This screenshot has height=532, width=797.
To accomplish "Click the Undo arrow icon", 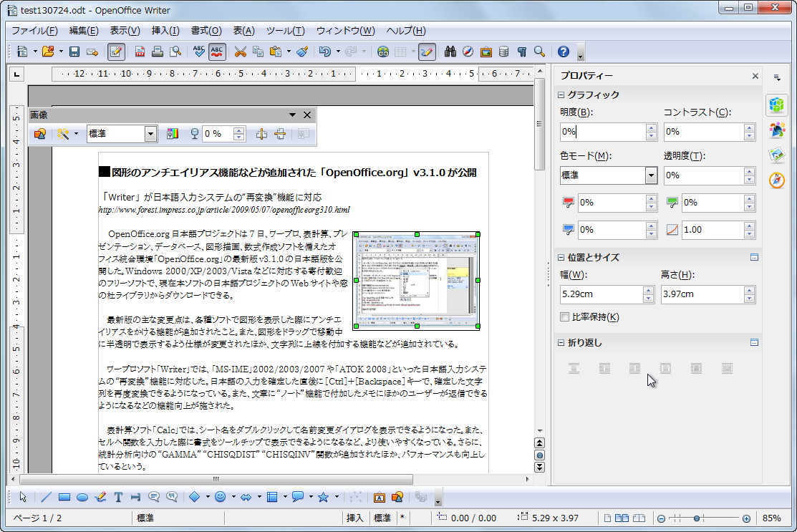I will [324, 52].
